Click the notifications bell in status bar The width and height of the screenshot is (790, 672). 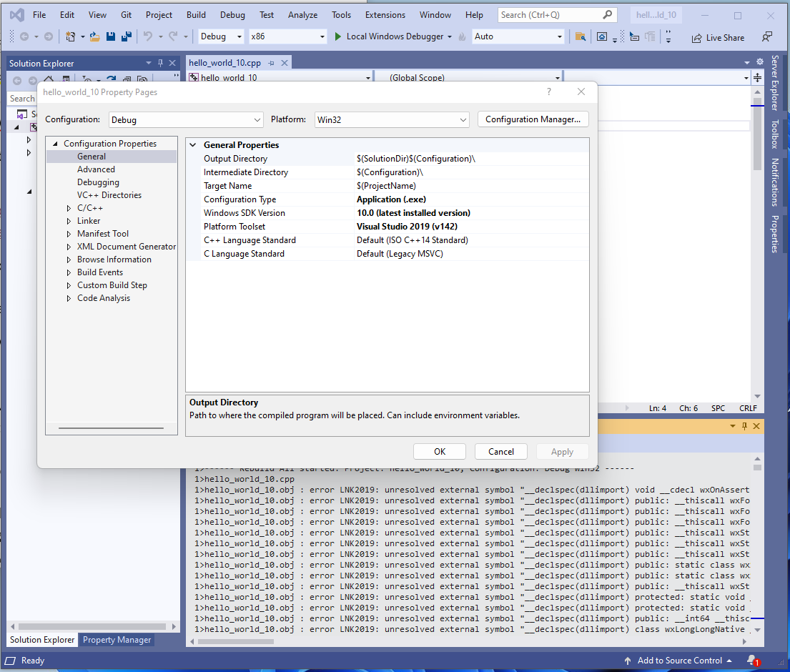[x=753, y=660]
